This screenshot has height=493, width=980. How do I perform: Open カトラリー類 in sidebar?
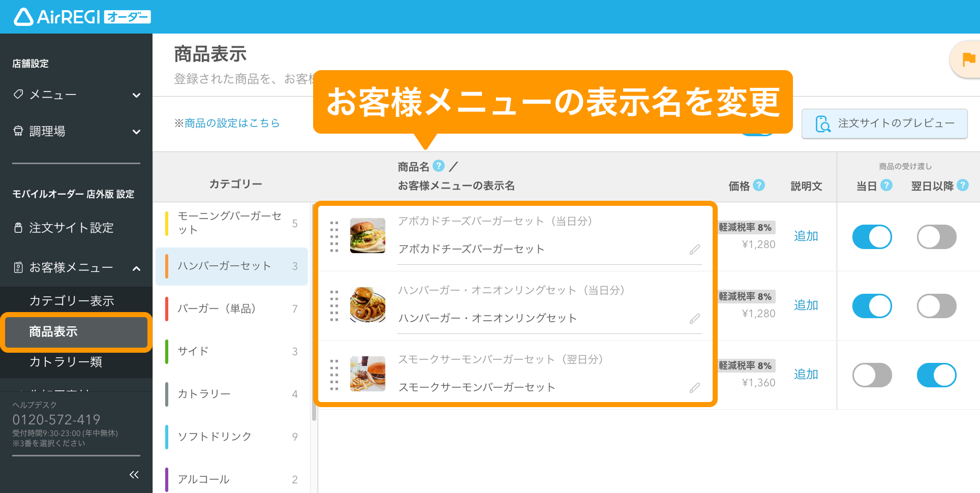[x=76, y=362]
